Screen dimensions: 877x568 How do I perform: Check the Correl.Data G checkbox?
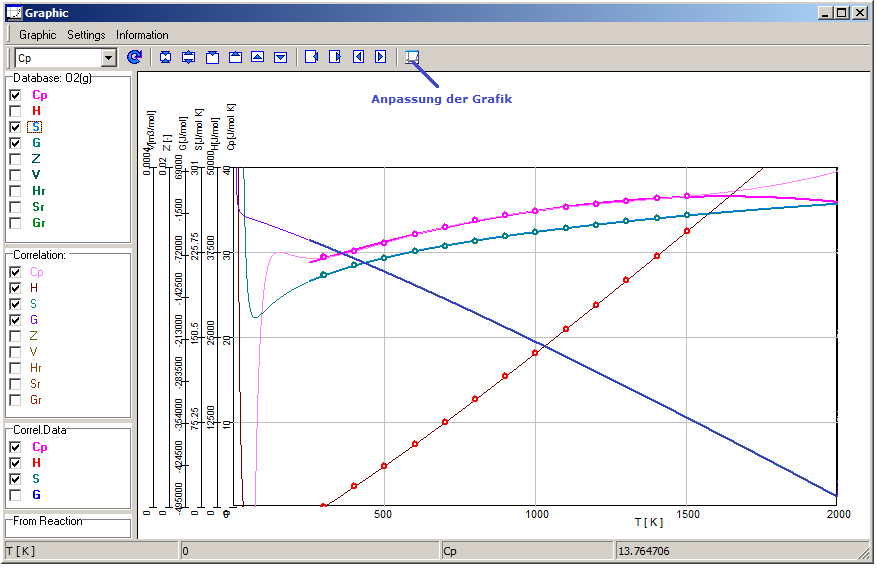(15, 495)
